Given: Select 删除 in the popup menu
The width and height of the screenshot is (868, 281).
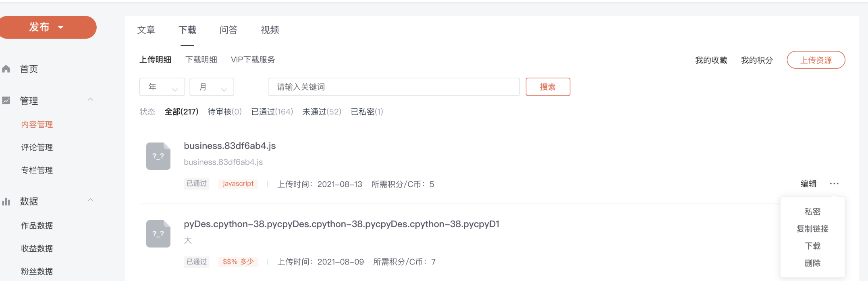Looking at the screenshot, I should (x=812, y=263).
